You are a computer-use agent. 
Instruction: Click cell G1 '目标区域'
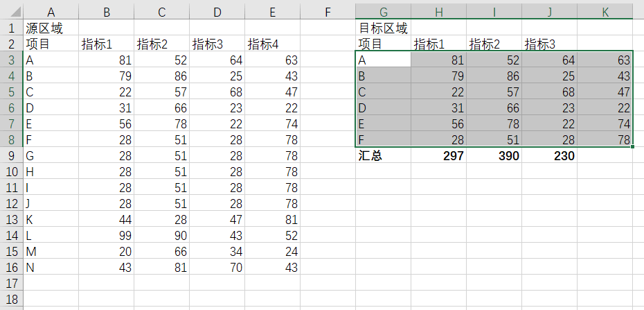(x=383, y=28)
